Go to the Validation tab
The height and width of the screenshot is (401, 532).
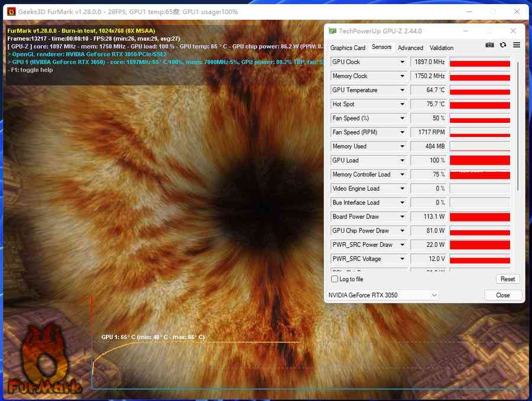coord(442,48)
